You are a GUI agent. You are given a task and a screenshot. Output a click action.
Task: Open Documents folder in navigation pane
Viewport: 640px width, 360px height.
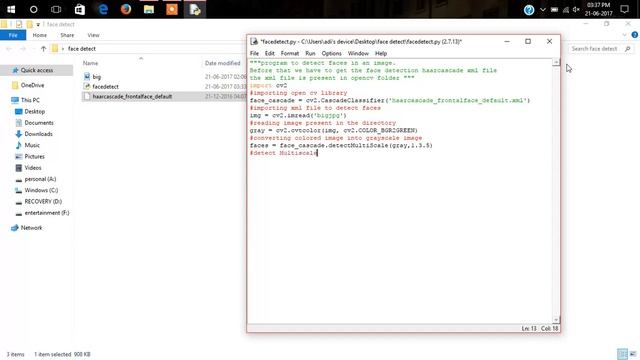point(38,123)
